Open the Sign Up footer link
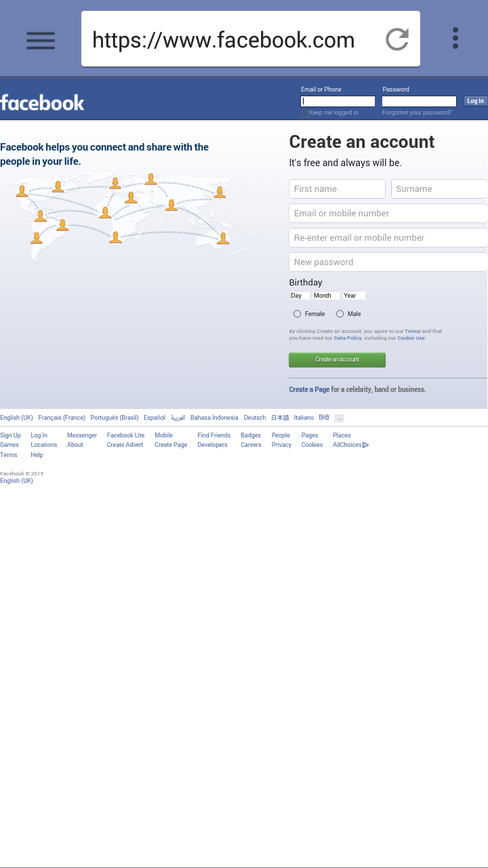 (10, 435)
